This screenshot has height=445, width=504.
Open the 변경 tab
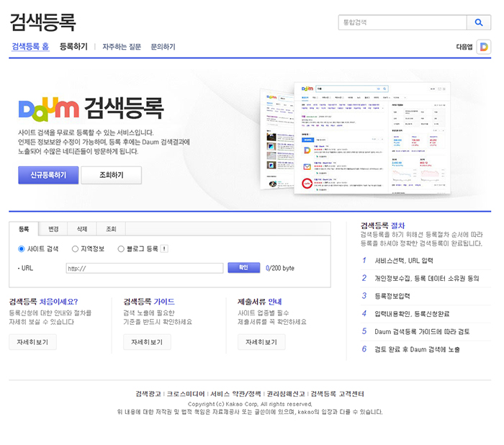[53, 229]
